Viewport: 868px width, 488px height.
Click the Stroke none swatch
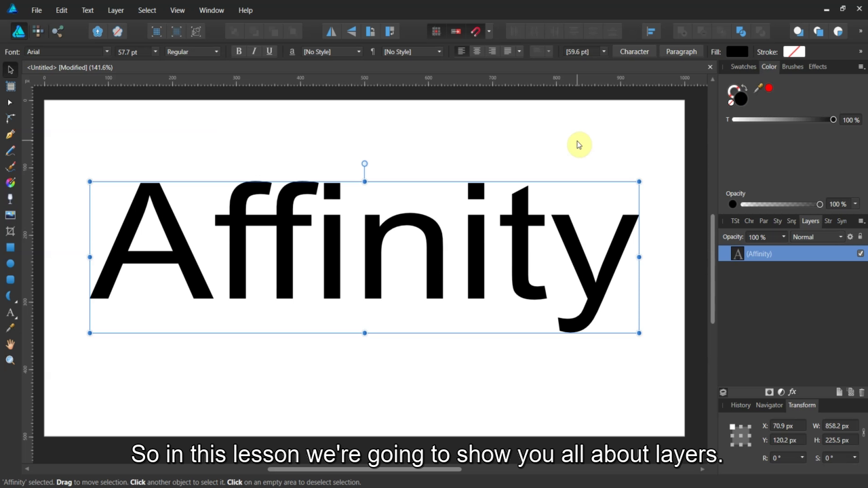794,52
